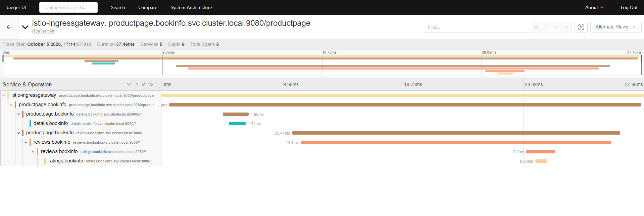Open the About dropdown menu

tap(594, 7)
